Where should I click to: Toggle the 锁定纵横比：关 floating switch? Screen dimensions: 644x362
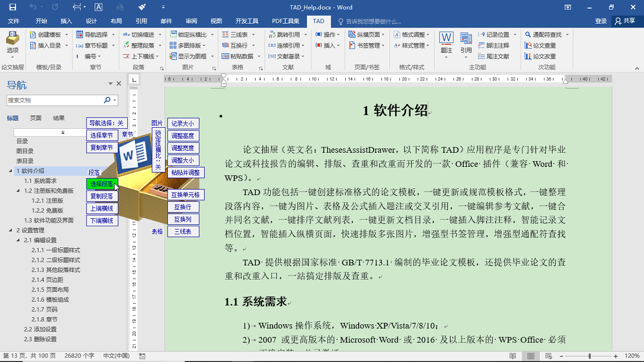pyautogui.click(x=157, y=151)
